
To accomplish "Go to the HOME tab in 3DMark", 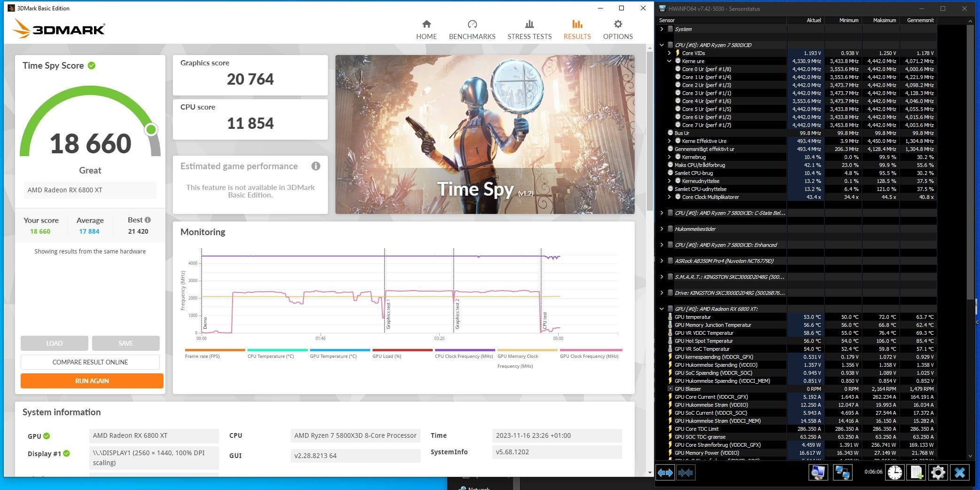I will pos(427,30).
